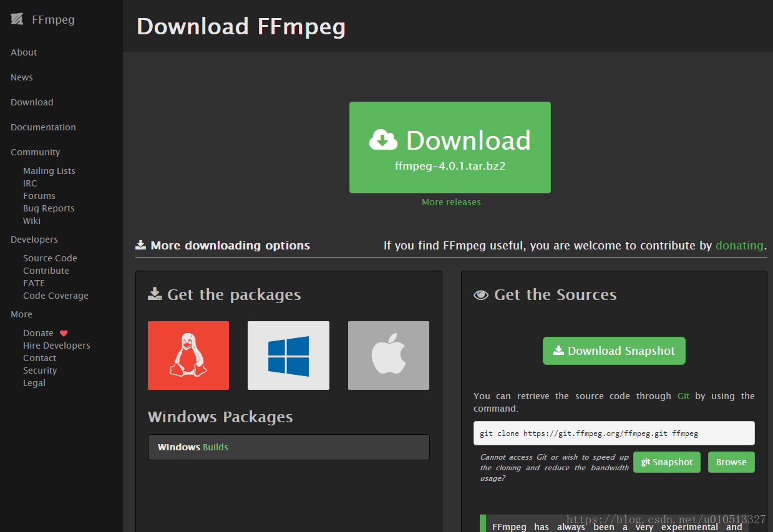This screenshot has height=532, width=773.
Task: Click the FFmpeg logo icon in the sidebar
Action: [17, 19]
